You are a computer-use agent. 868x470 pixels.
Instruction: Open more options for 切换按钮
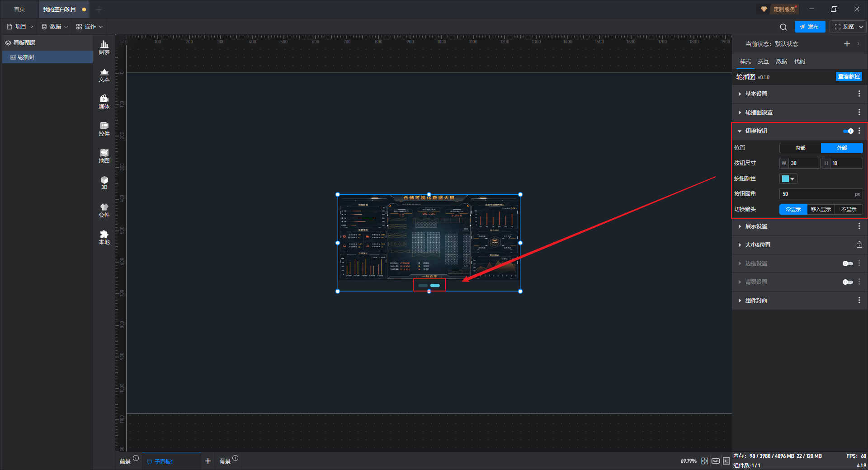859,131
